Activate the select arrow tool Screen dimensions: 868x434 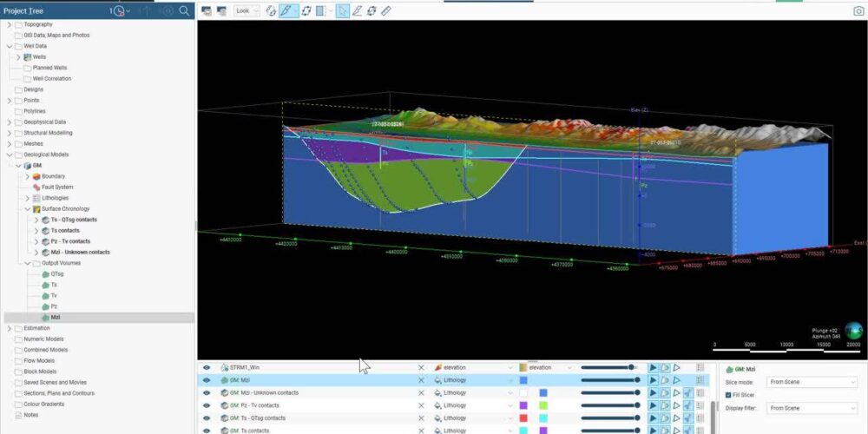[343, 10]
